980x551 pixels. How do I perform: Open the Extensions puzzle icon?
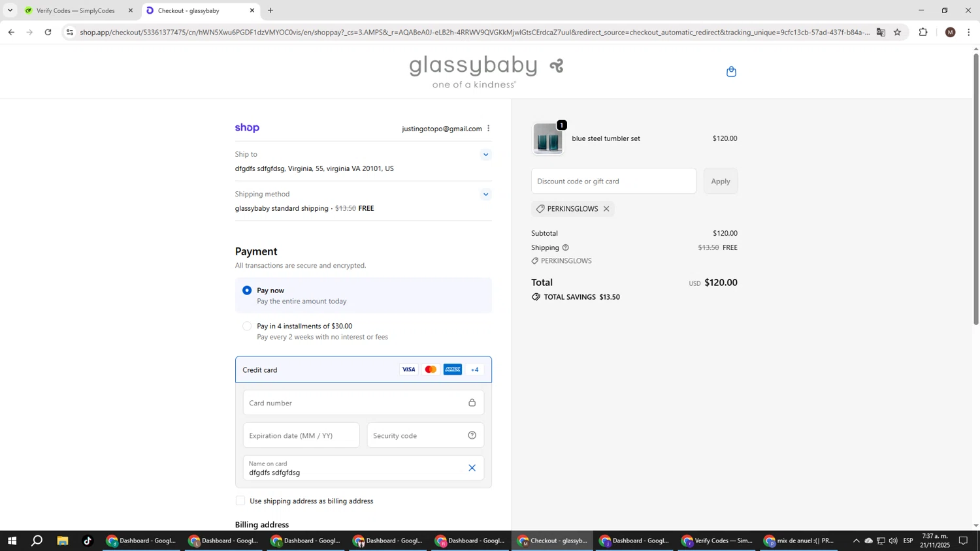[x=923, y=32]
